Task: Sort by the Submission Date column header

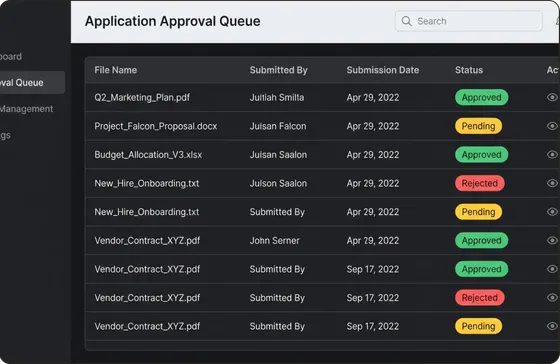Action: pyautogui.click(x=382, y=70)
